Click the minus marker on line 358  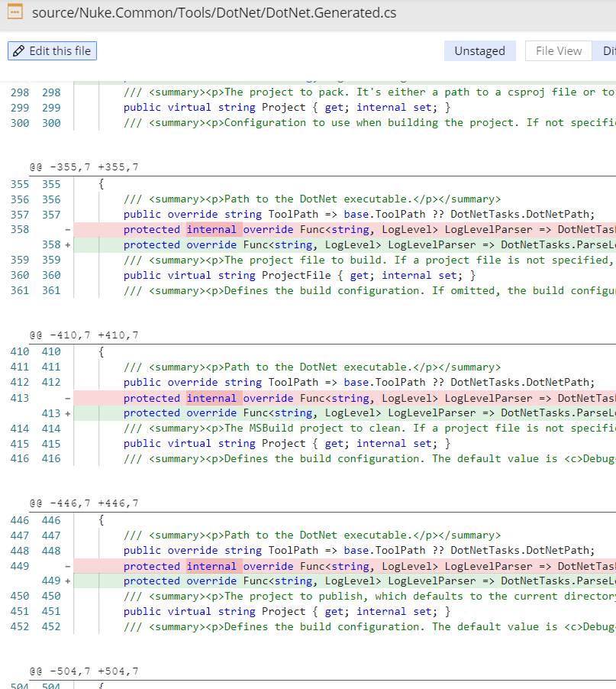(x=68, y=229)
